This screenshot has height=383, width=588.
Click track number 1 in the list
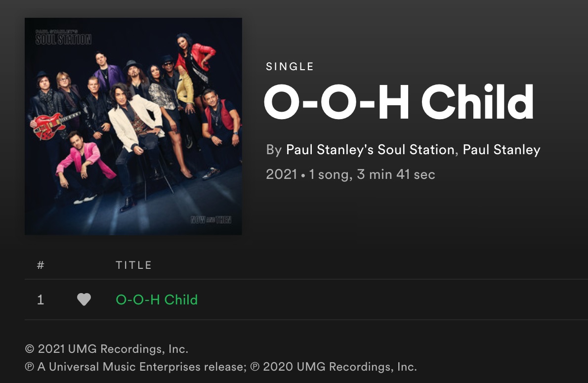[x=41, y=299]
